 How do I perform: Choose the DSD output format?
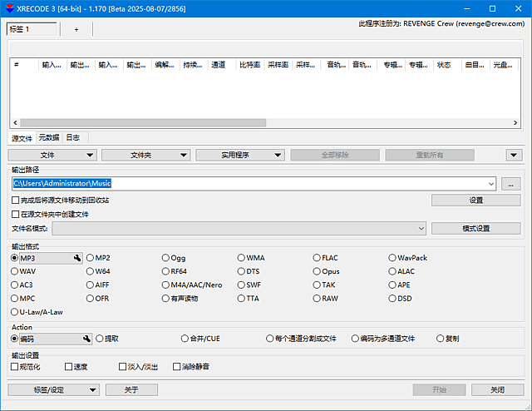[400, 299]
